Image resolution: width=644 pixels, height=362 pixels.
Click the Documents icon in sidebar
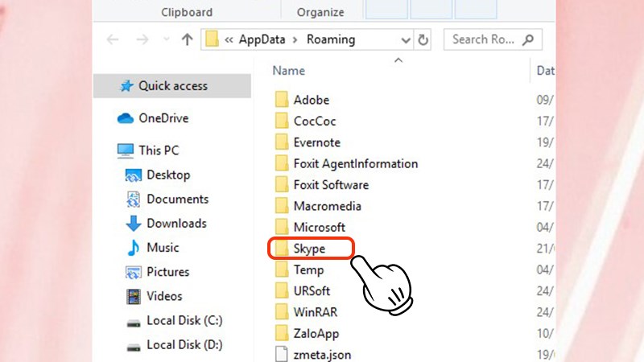[133, 200]
